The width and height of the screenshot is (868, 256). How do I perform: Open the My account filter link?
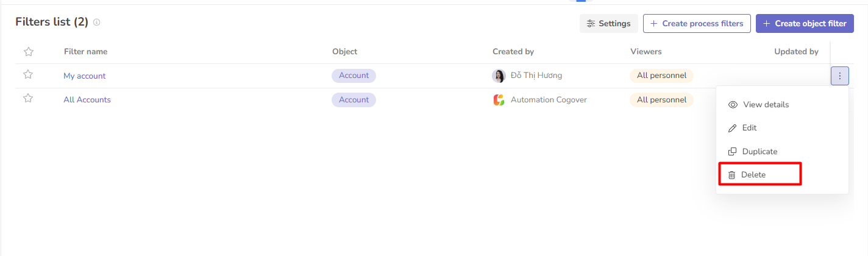(85, 76)
